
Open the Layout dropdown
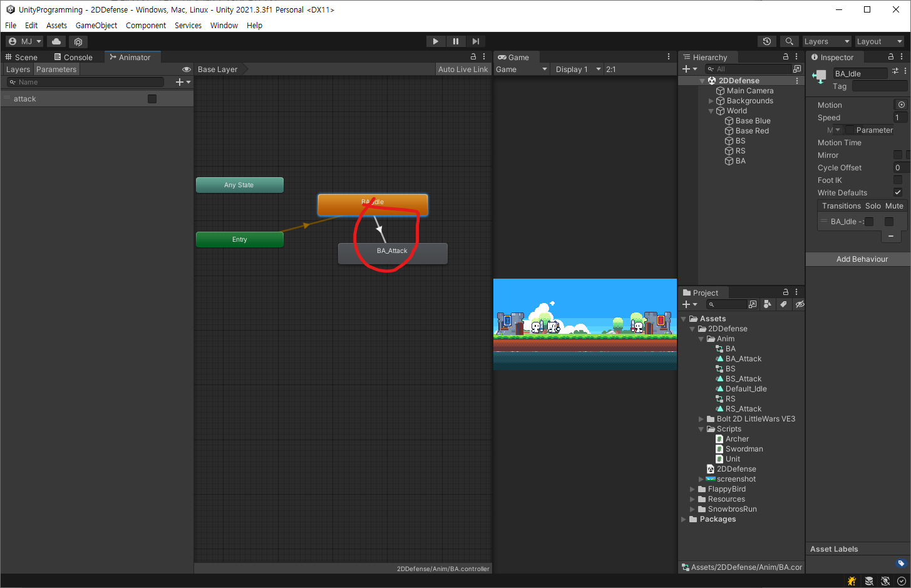[879, 41]
